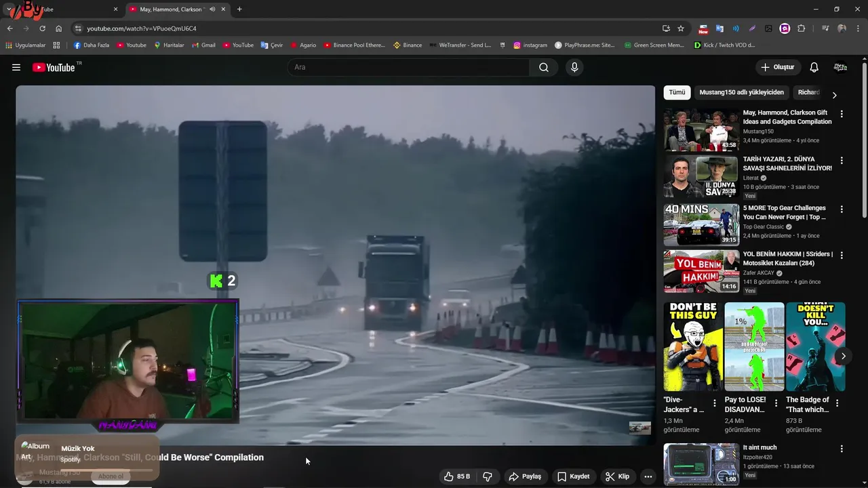Open Pay to LOSE short thumbnail
The height and width of the screenshot is (488, 868).
pos(754,346)
